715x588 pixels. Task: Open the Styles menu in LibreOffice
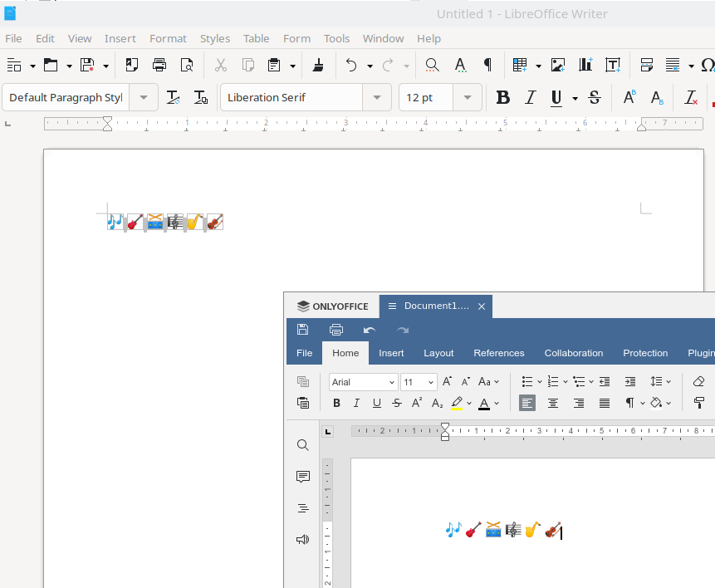coord(215,39)
